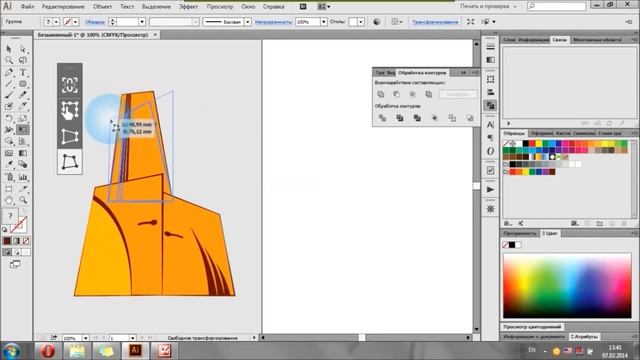Open the Actions play icon in dock
Viewport: 640px width, 360px height.
pyautogui.click(x=491, y=190)
